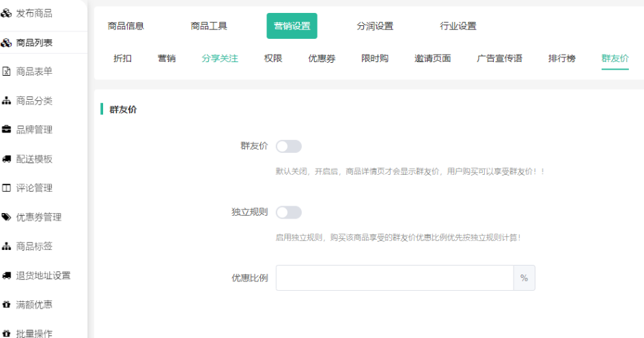Switch to the 商品信息 tab
This screenshot has height=338, width=644.
tap(126, 26)
